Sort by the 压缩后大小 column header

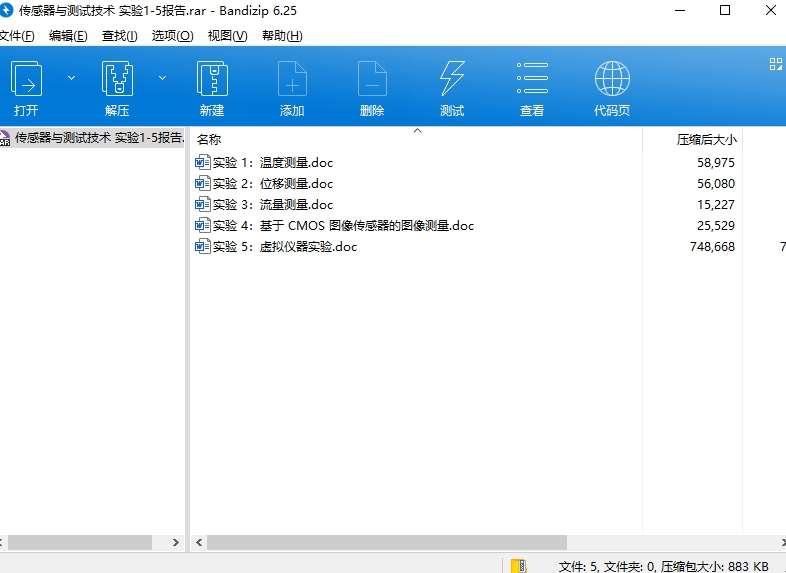(x=706, y=140)
